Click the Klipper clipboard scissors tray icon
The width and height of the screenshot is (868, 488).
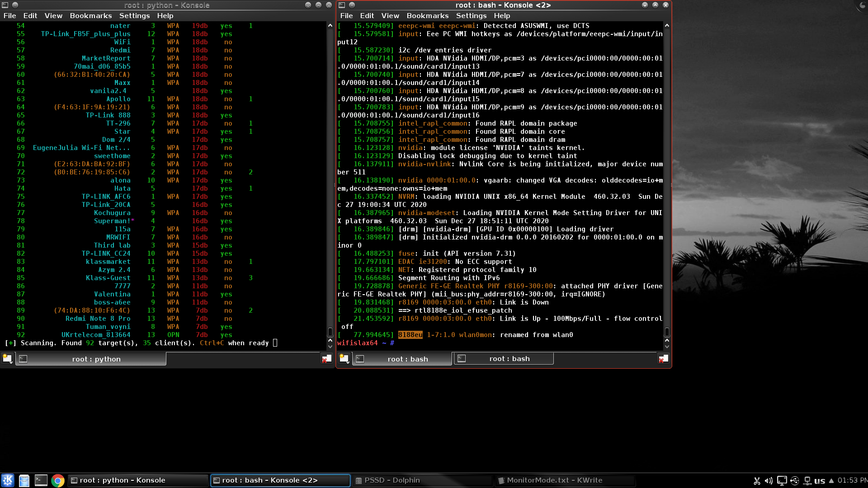757,481
